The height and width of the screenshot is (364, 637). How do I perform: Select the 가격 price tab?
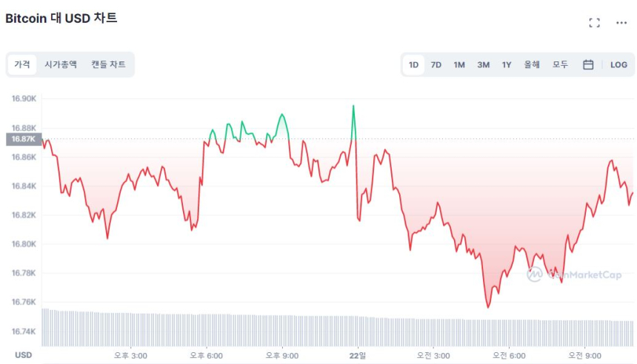22,65
